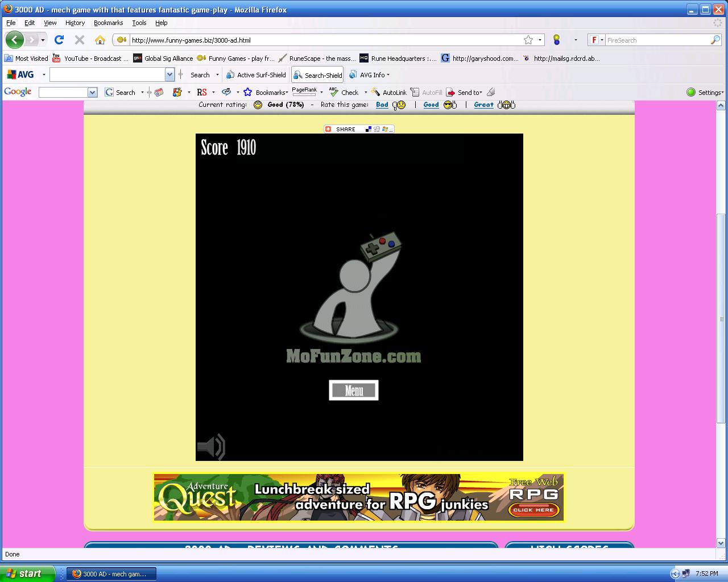
Task: Click the Google toolbar news icon
Action: click(x=159, y=92)
